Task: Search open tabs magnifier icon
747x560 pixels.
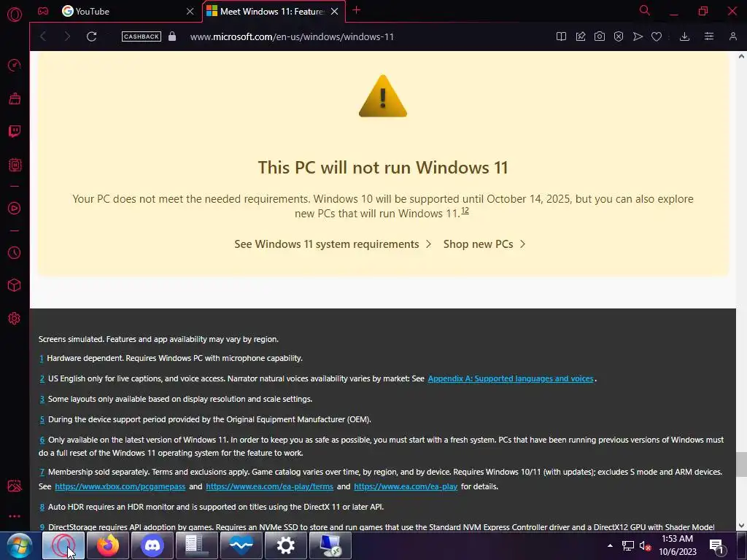Action: click(645, 10)
